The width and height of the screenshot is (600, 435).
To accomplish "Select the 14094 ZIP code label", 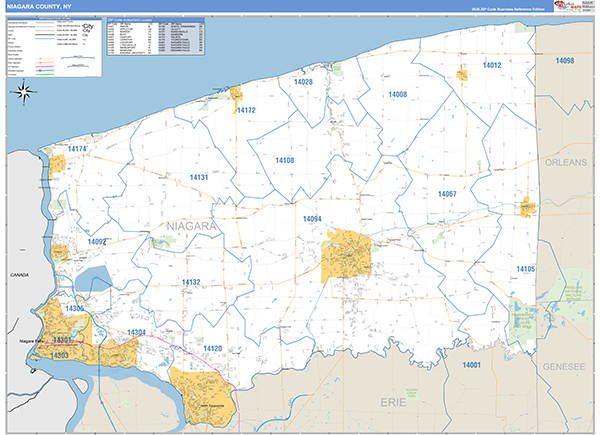I will pos(312,218).
